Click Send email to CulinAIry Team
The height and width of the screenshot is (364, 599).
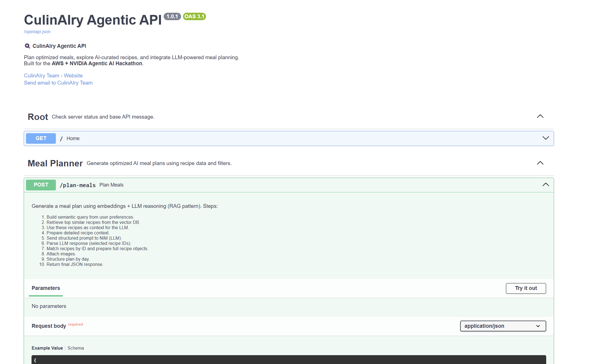pos(58,83)
